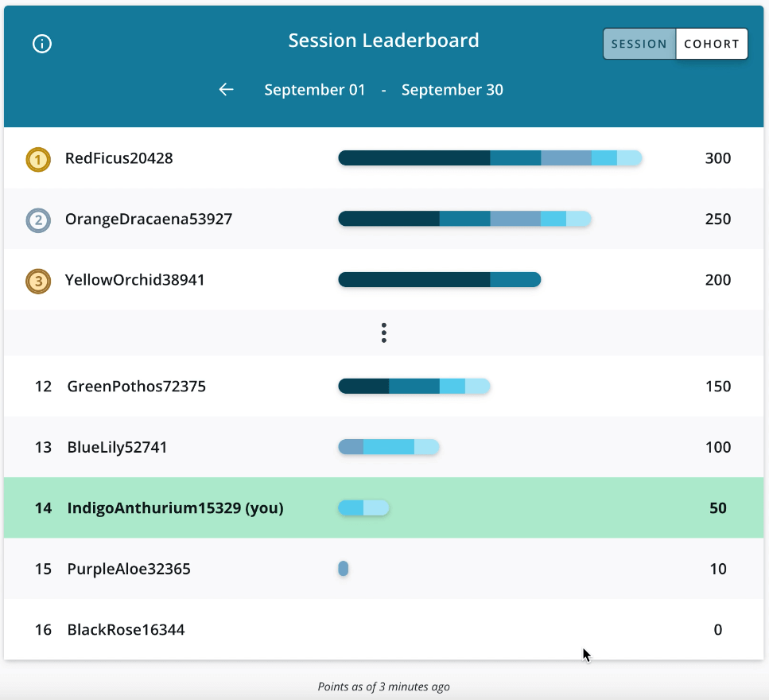Click the gold first-place medal icon

click(37, 160)
